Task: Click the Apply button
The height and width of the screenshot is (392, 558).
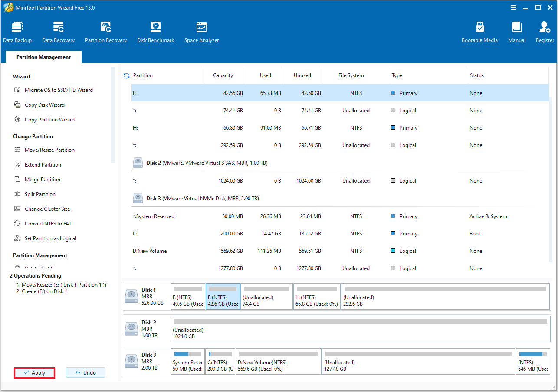Action: 34,372
